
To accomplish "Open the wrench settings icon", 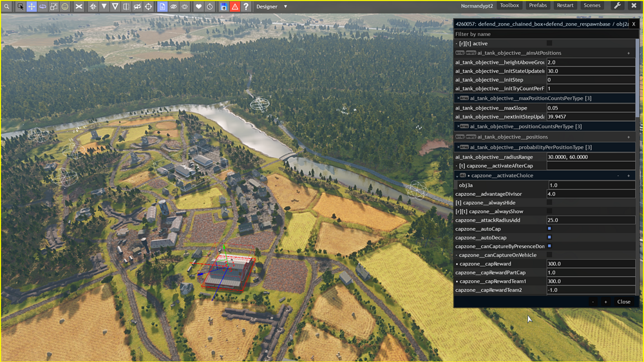I will pos(617,6).
